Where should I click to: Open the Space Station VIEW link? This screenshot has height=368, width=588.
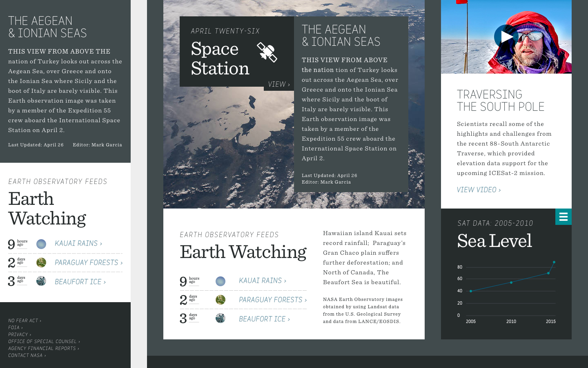tap(279, 84)
